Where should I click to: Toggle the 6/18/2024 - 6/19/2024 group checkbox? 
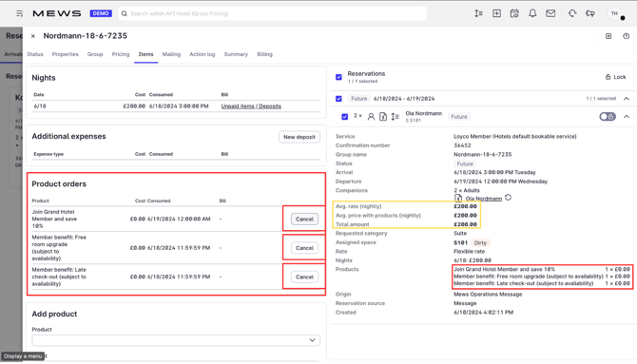tap(338, 98)
